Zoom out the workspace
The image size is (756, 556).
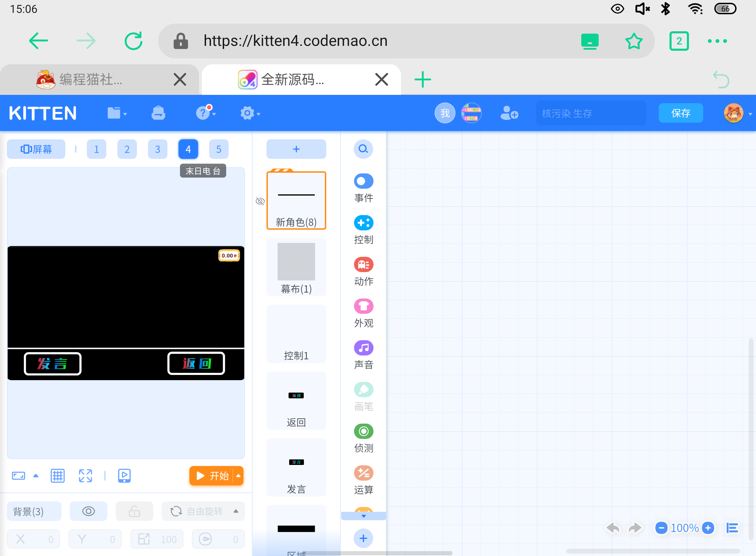click(x=661, y=528)
